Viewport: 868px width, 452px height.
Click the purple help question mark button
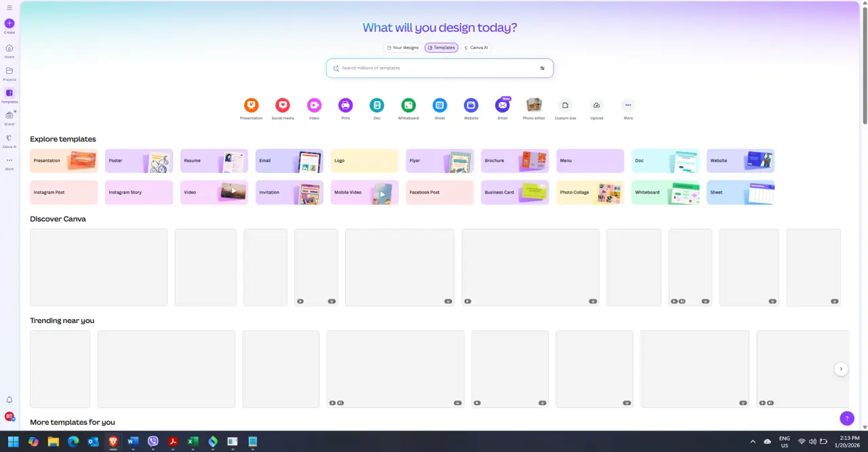click(x=846, y=418)
